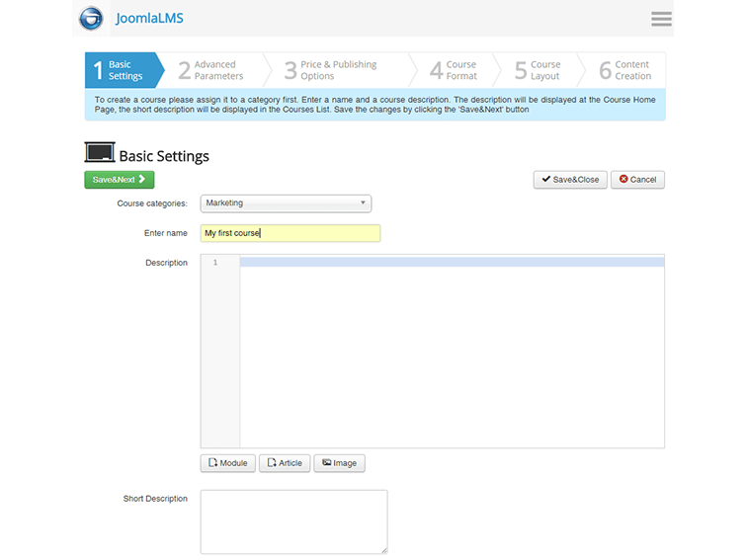
Task: Insert a Module into description
Action: pos(227,463)
